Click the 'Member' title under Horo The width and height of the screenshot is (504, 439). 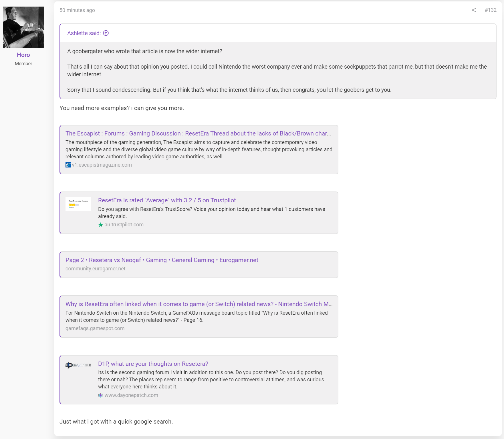(23, 63)
